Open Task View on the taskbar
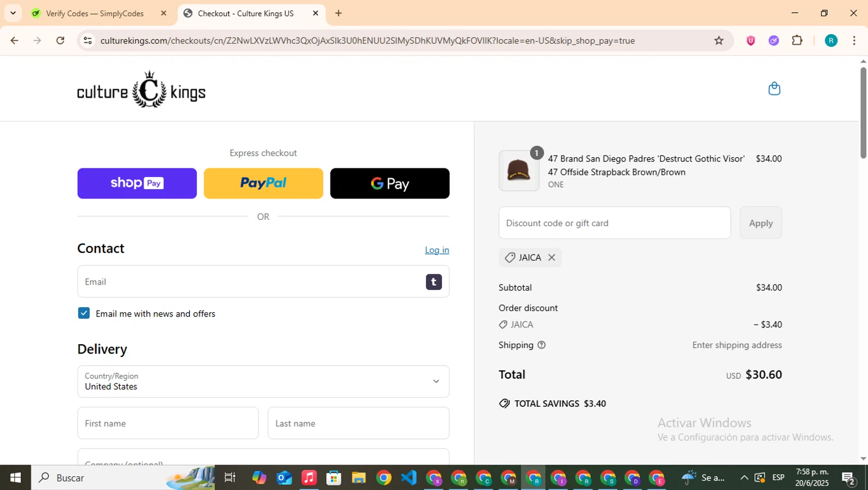 [x=230, y=477]
